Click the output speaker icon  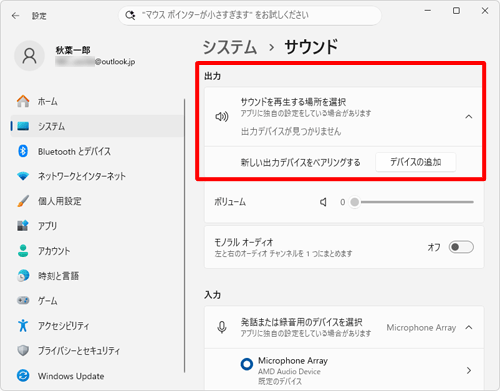point(222,117)
